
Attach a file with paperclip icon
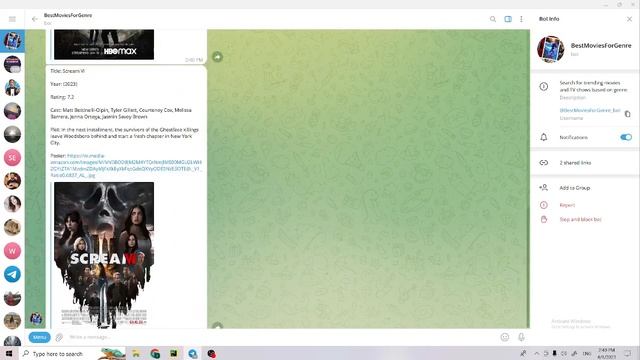[59, 337]
